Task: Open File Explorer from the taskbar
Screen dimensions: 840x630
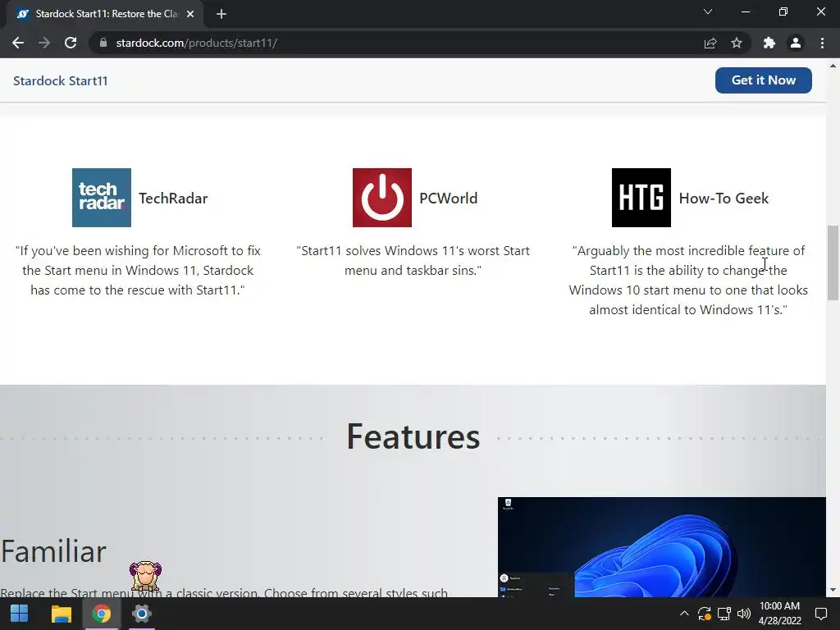Action: pos(61,614)
